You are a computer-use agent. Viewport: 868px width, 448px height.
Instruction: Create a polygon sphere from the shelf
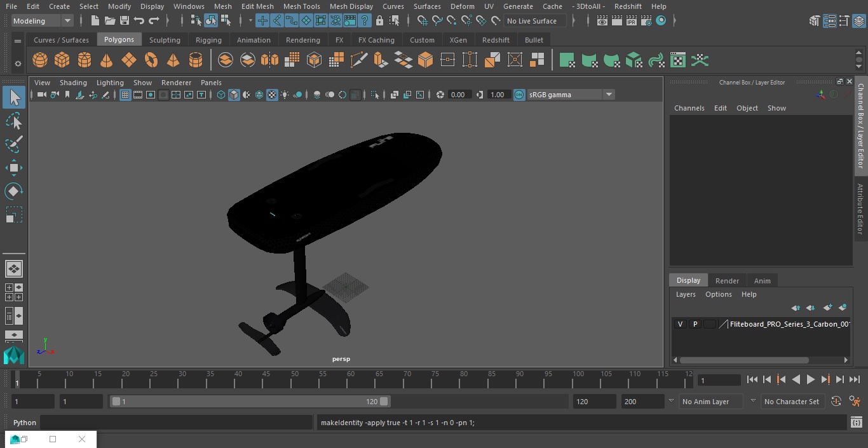40,60
